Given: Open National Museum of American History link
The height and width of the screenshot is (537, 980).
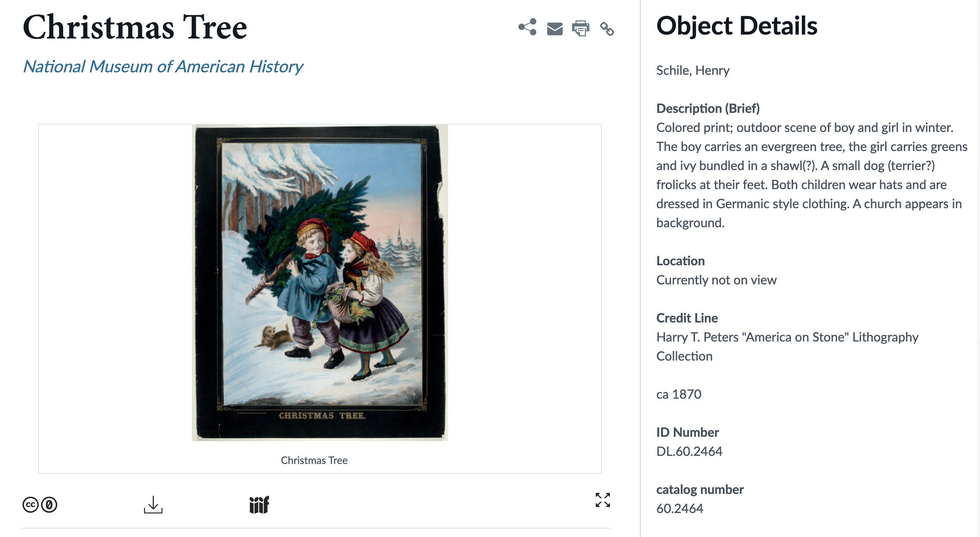Looking at the screenshot, I should 163,67.
